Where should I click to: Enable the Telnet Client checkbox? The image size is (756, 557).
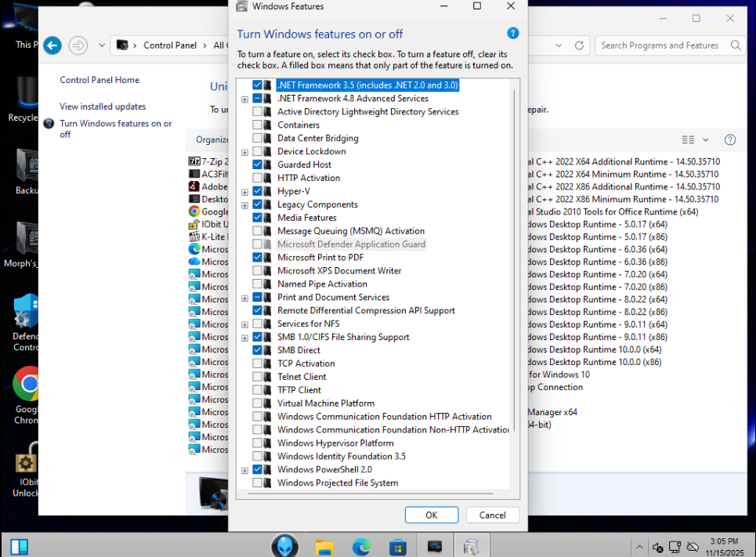click(x=258, y=377)
